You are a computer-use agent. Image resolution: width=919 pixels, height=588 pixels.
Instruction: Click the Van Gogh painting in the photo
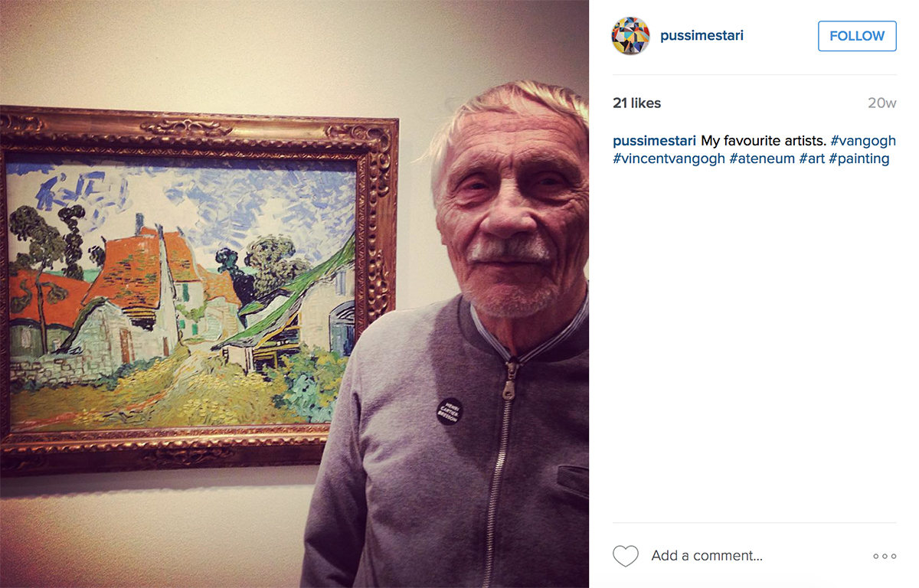(182, 295)
